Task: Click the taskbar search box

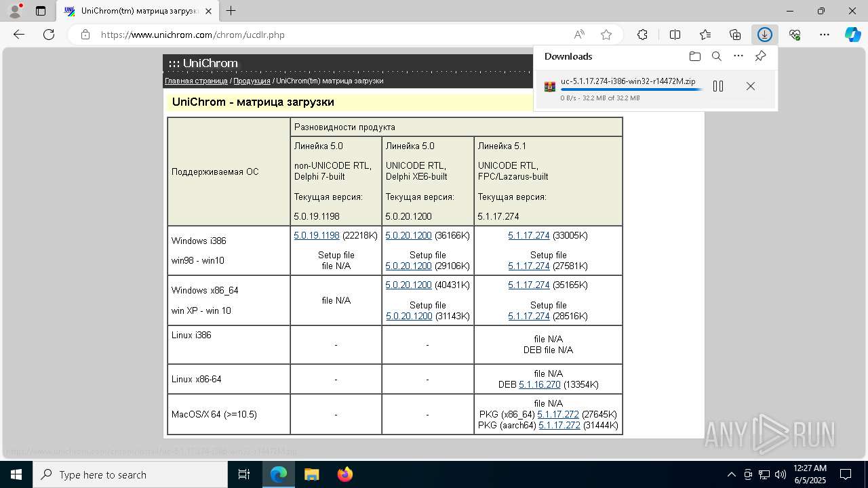Action: pyautogui.click(x=130, y=474)
